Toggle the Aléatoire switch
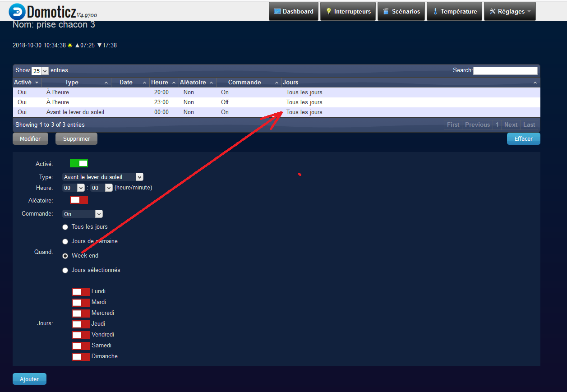 [79, 200]
